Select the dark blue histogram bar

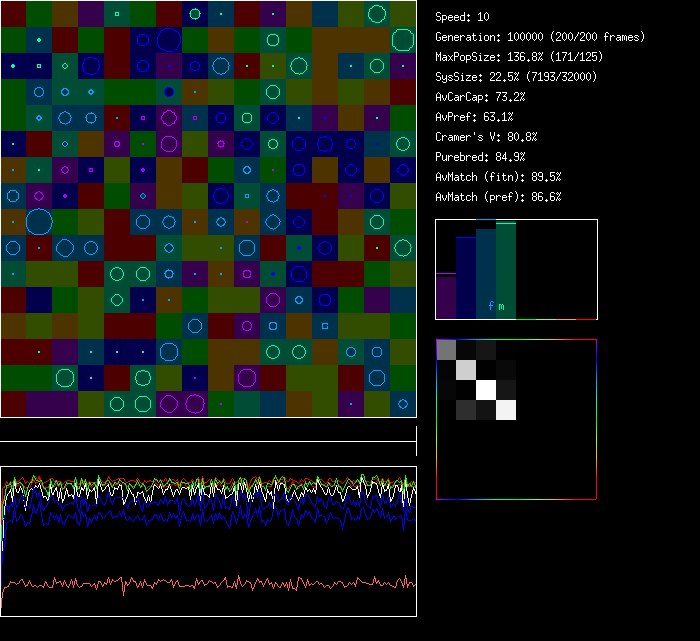[x=466, y=277]
